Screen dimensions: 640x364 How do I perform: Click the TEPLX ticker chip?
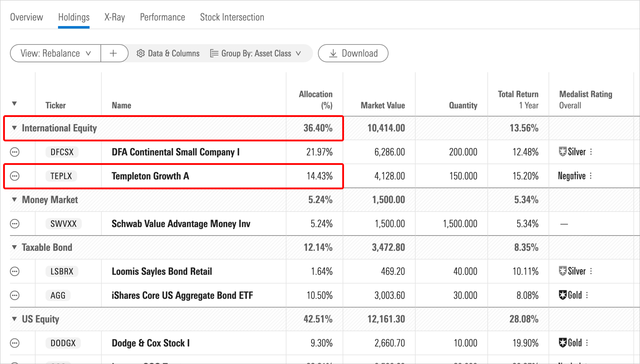coord(61,176)
